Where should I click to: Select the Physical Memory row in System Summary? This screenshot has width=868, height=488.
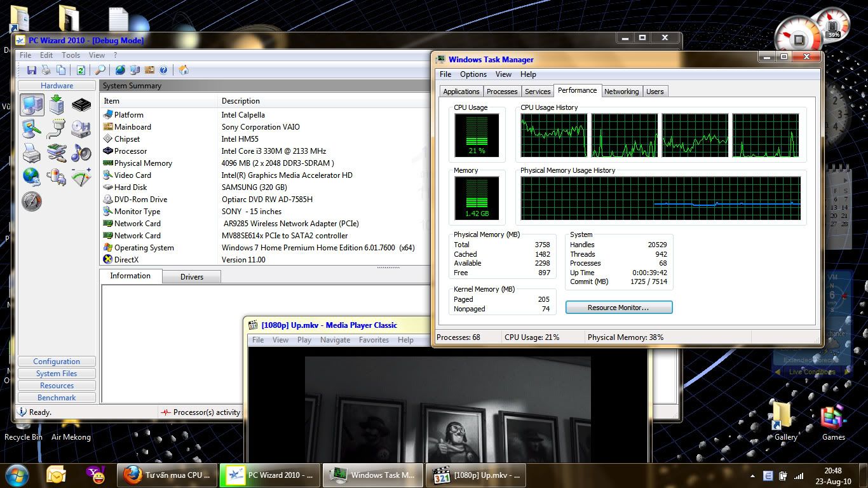[266, 163]
